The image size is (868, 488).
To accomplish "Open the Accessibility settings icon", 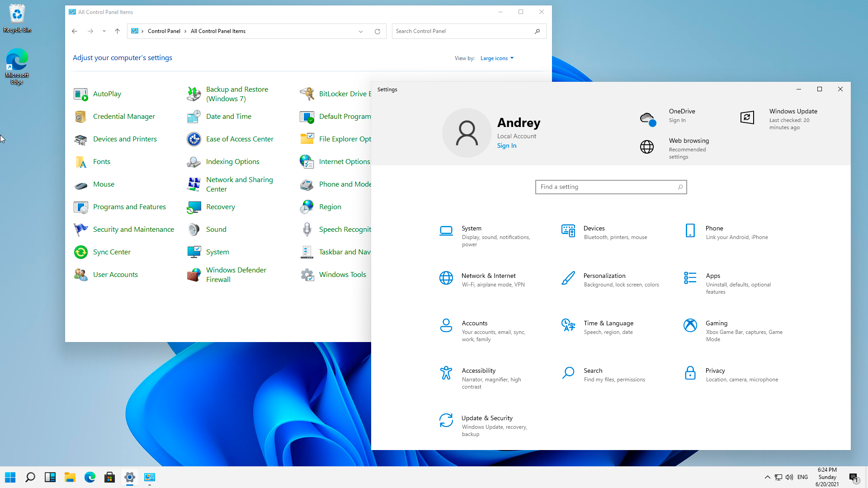I will tap(446, 373).
